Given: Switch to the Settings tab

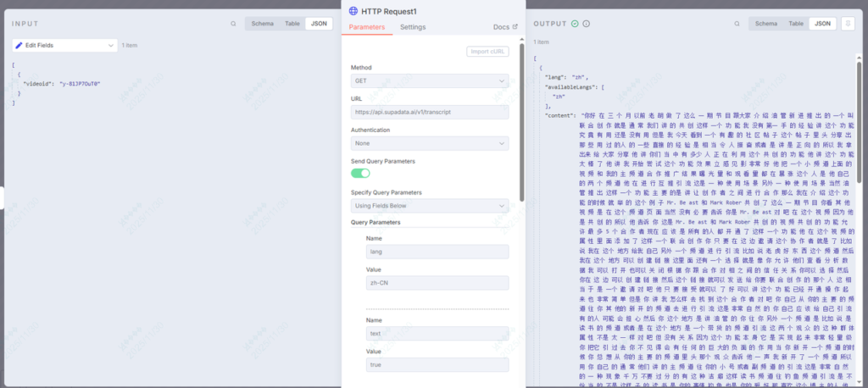Looking at the screenshot, I should pos(413,27).
